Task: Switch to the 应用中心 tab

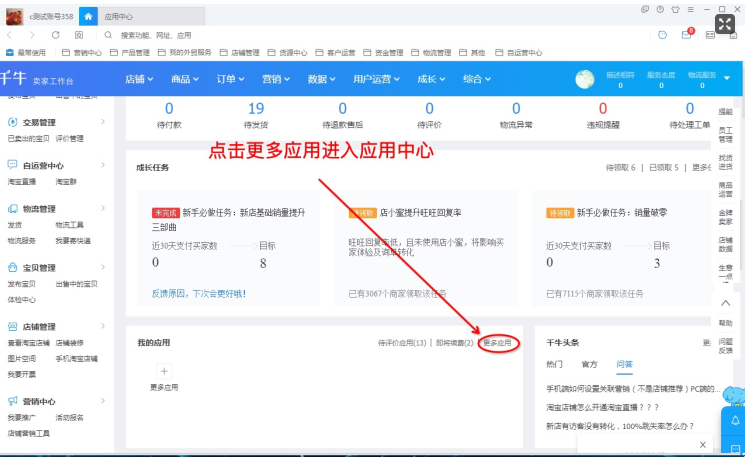Action: [151, 16]
